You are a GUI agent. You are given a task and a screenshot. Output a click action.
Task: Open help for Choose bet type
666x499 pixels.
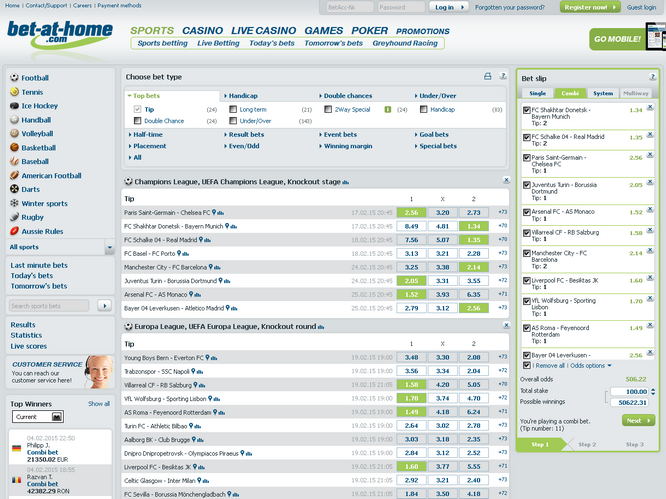(503, 76)
